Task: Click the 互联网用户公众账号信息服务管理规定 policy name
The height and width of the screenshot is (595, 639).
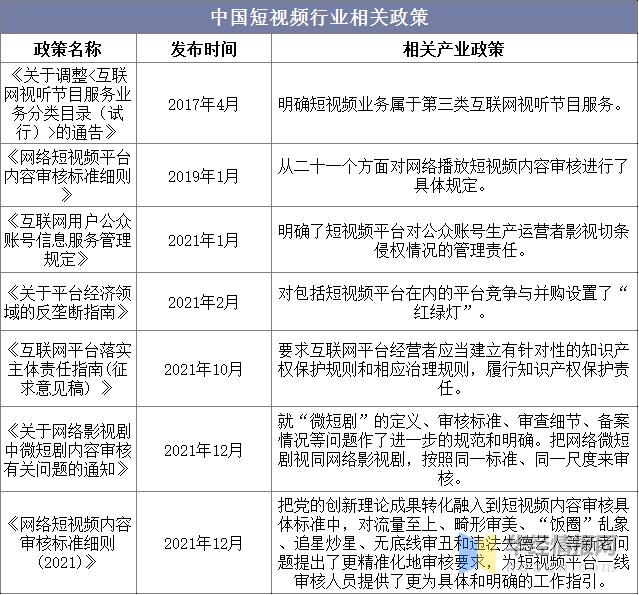Action: coord(68,238)
